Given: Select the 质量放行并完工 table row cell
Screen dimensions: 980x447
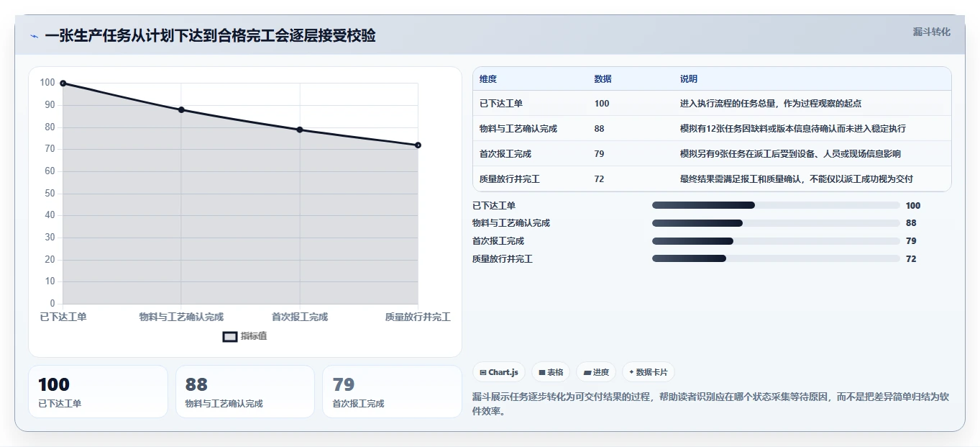Looking at the screenshot, I should (510, 179).
